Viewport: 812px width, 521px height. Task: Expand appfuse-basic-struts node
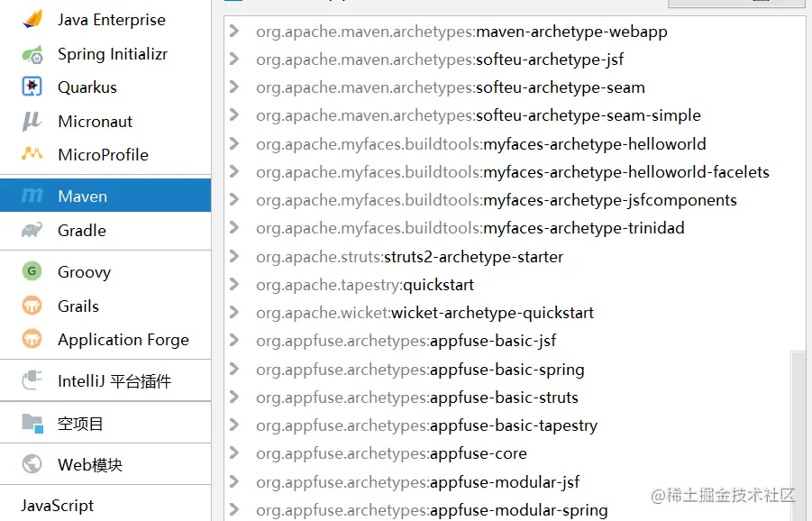pos(234,398)
